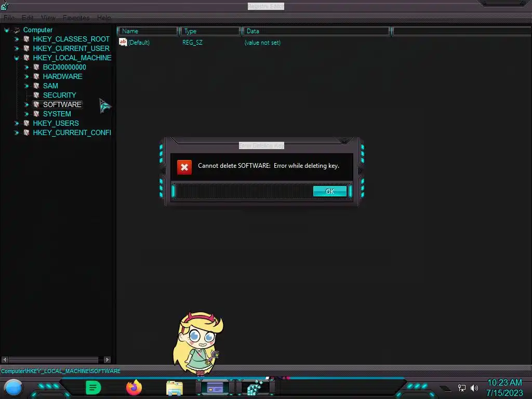532x399 pixels.
Task: Click the (value not set) data cell
Action: 262,43
